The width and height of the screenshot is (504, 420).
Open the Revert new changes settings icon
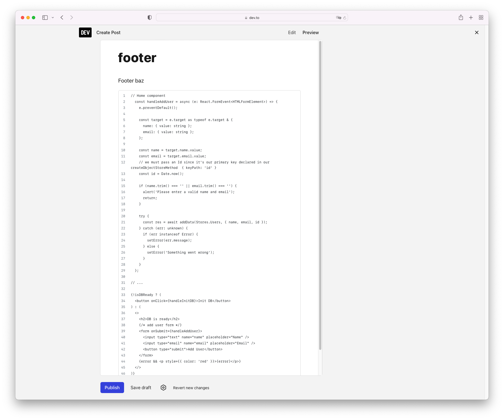pyautogui.click(x=163, y=388)
